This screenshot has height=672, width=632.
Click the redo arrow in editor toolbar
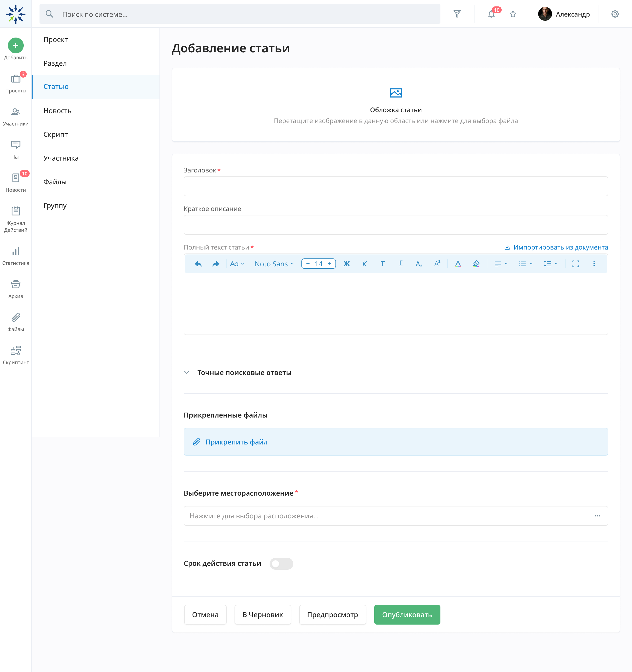click(x=216, y=264)
